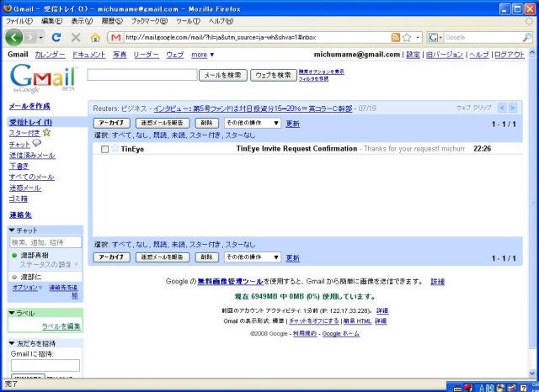Screen dimensions: 539x392
Task: Click the Firefox Forward arrow button
Action: coord(30,37)
